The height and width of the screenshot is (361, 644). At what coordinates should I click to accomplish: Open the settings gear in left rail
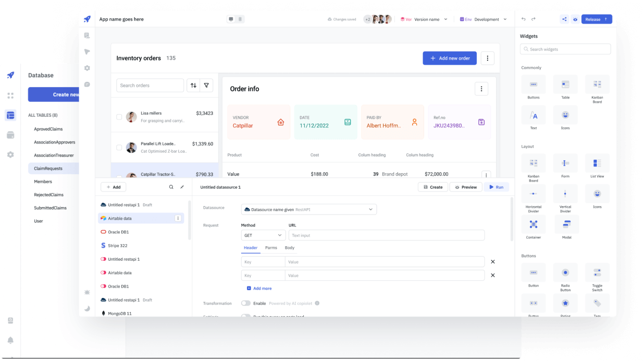87,68
